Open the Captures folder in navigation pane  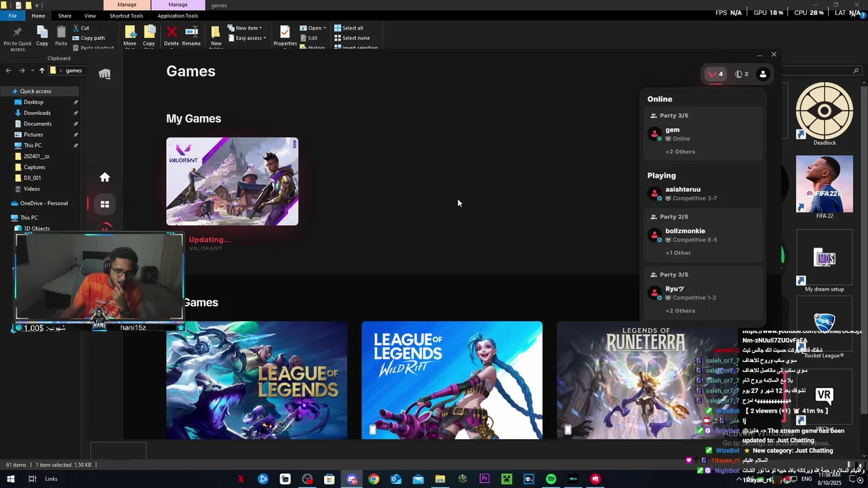[35, 167]
